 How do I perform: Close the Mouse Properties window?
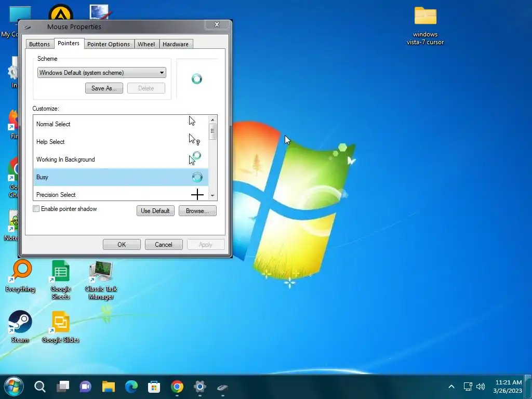pyautogui.click(x=217, y=24)
